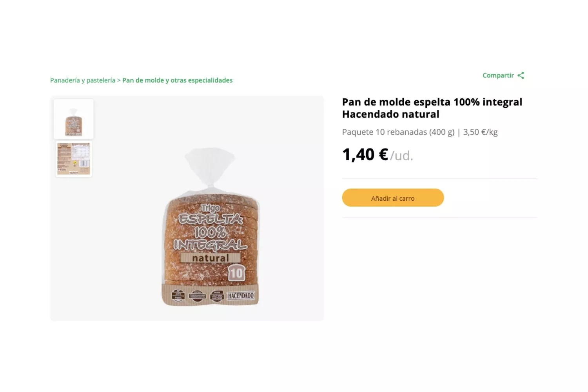This screenshot has width=588, height=392.
Task: Click the share icon beside Compartir
Action: tap(521, 75)
